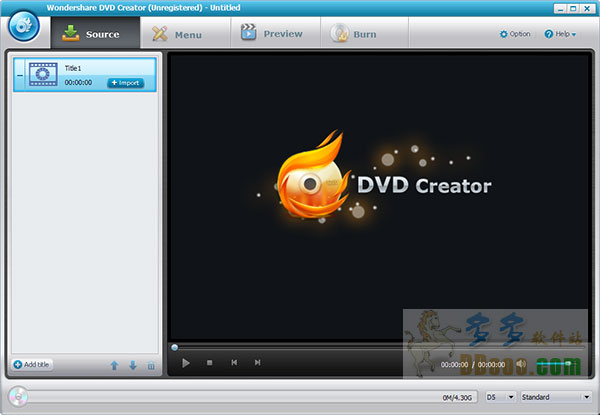Open the Standard quality dropdown
Screen dimensions: 600x415
[556, 397]
